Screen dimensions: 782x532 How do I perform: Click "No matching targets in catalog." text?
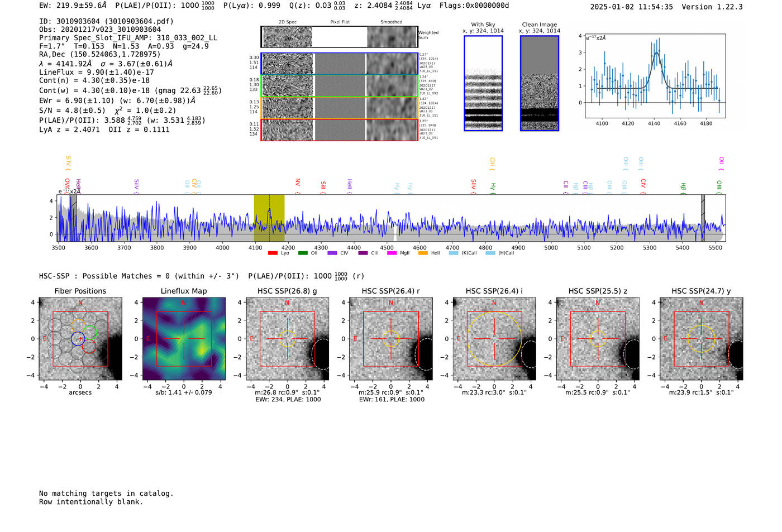[106, 493]
